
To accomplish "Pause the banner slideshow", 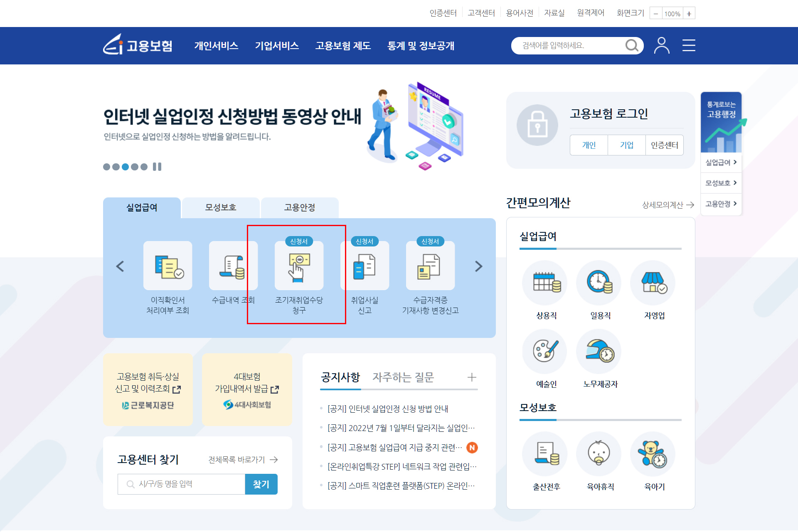I will pyautogui.click(x=157, y=167).
